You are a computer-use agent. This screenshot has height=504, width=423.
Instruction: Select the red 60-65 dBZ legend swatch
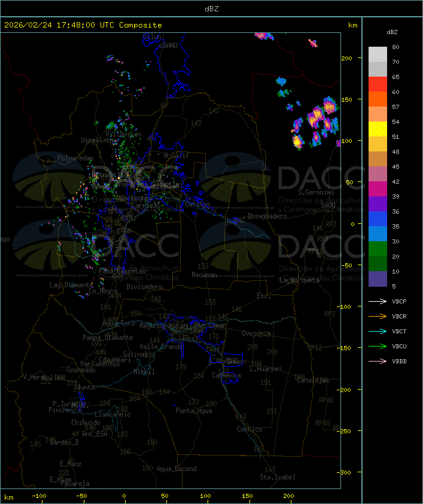[x=378, y=84]
